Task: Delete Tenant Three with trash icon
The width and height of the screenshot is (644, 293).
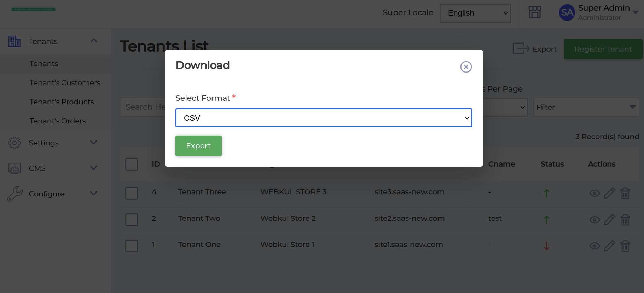Action: tap(625, 193)
